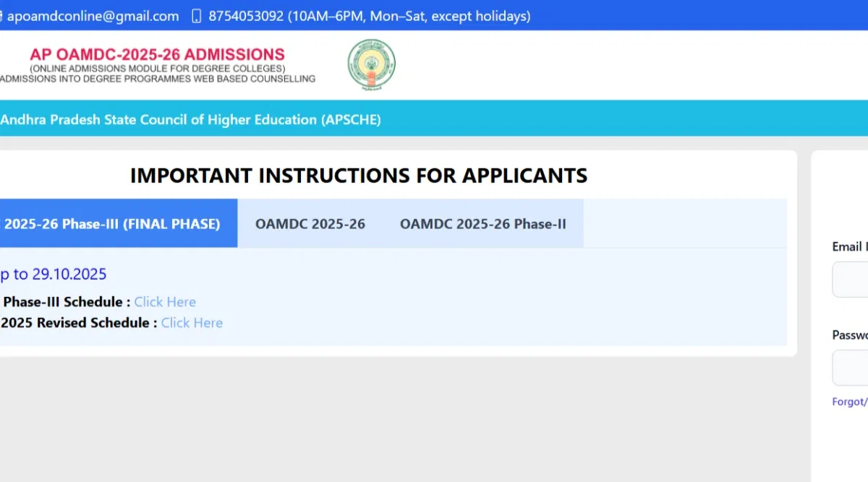Screen dimensions: 868x482
Task: Click the AP OAMDC-2025-26 ADMISSIONS title
Action: [157, 54]
